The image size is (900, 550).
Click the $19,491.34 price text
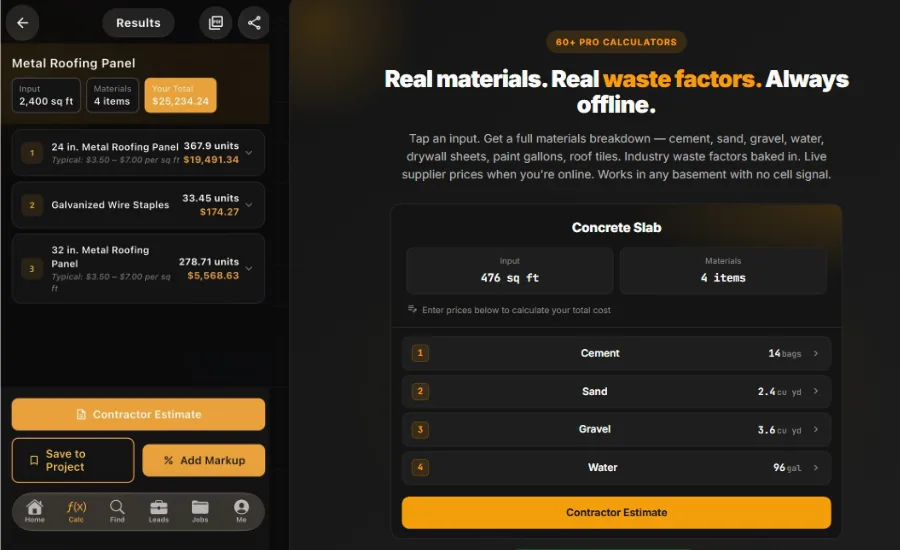(211, 160)
